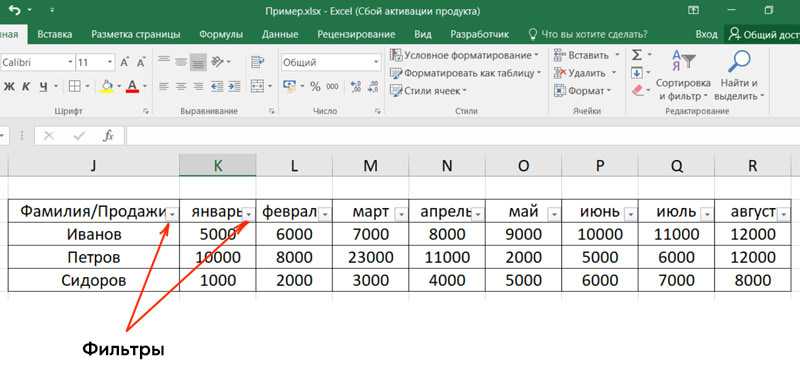
Task: Select column K header
Action: [x=218, y=165]
